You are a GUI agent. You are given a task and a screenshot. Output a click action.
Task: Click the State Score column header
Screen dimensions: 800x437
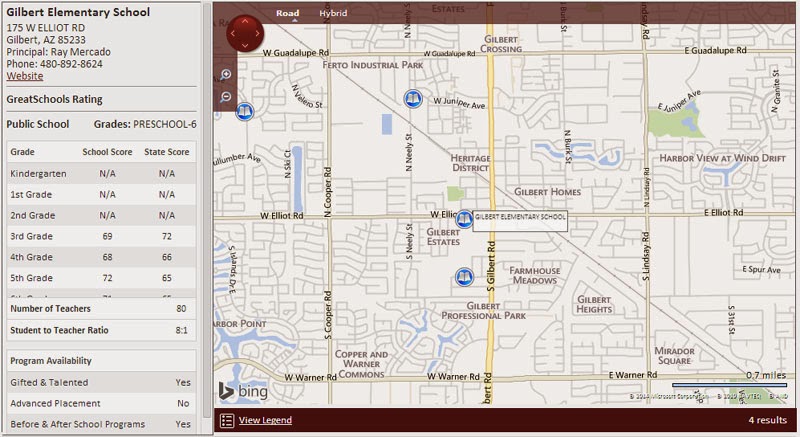click(x=166, y=152)
